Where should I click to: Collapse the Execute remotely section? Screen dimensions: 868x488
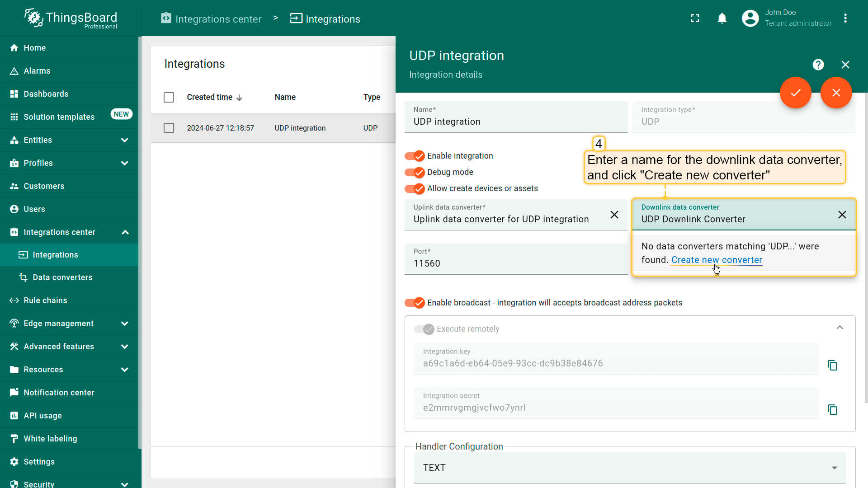840,328
